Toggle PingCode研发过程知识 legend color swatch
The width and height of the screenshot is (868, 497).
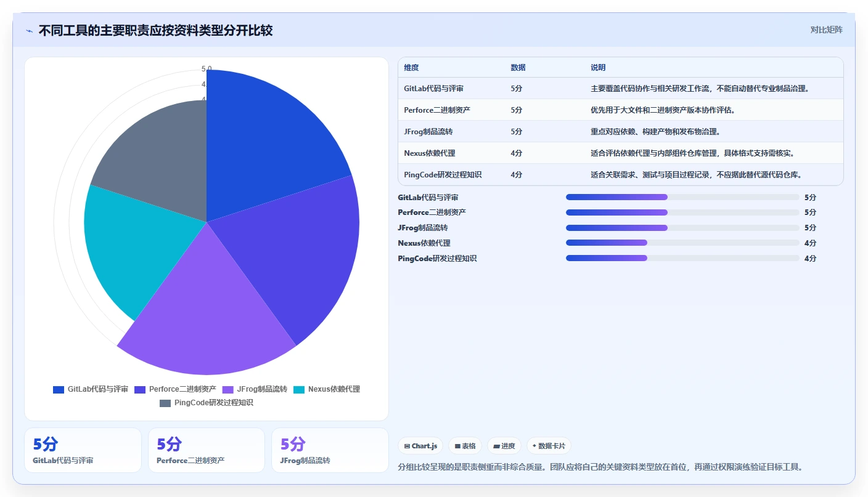(165, 403)
